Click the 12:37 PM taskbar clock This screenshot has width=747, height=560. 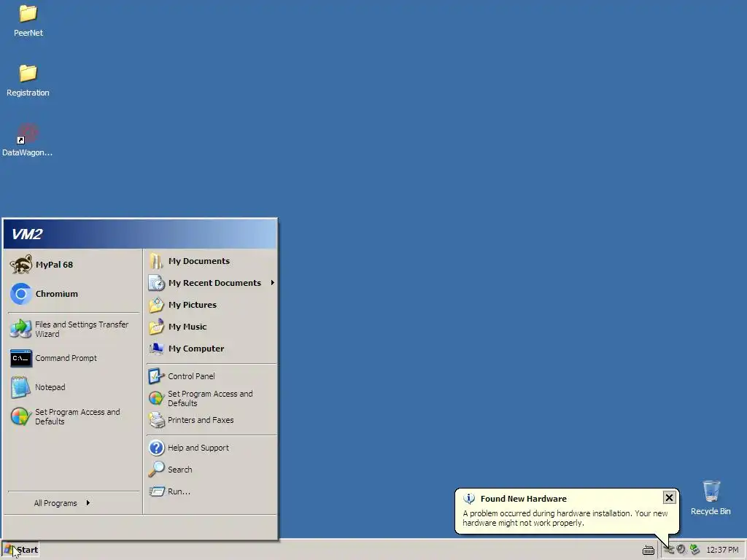tap(722, 550)
